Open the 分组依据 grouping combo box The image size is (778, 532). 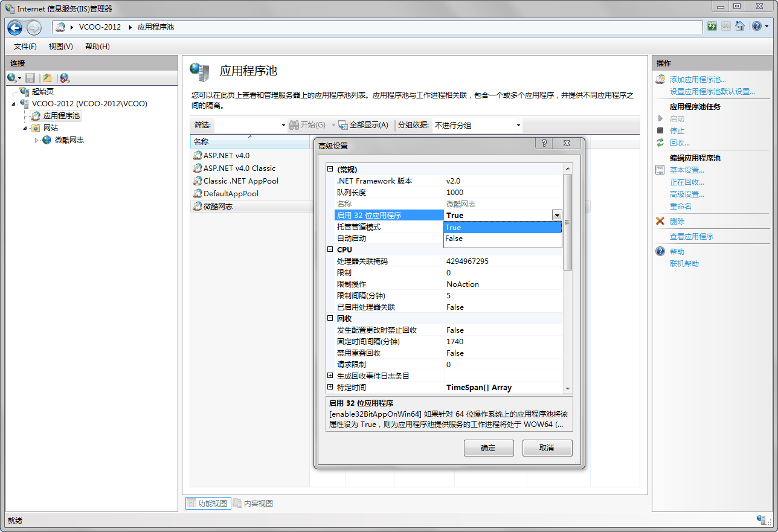coord(477,125)
